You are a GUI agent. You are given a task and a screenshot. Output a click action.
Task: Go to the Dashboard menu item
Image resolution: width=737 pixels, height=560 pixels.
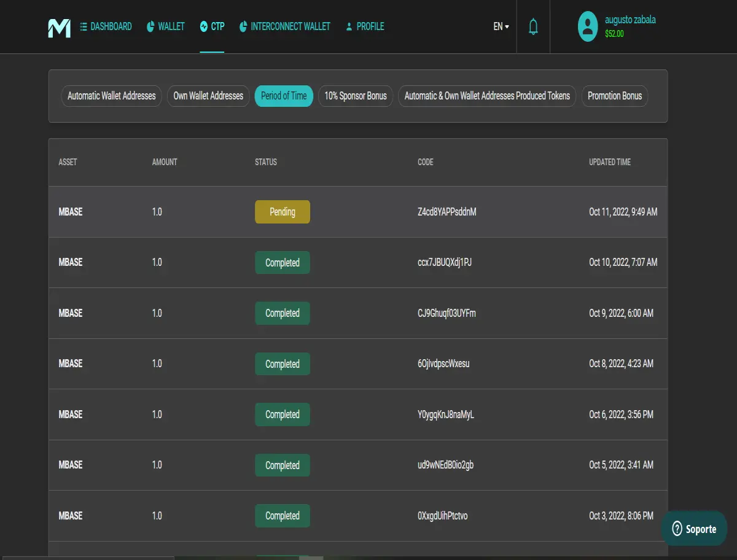click(106, 26)
